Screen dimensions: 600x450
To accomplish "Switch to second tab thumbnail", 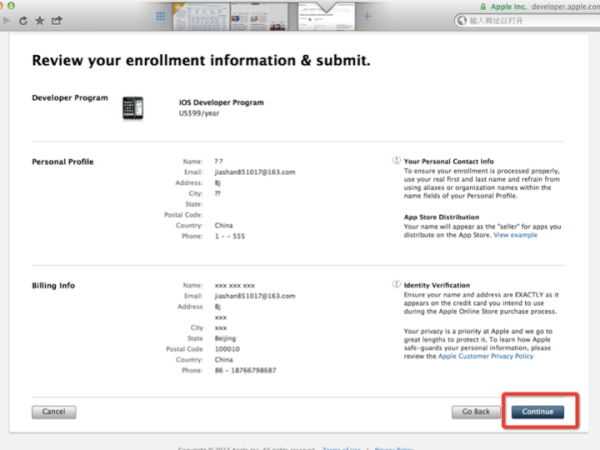I will click(x=259, y=16).
